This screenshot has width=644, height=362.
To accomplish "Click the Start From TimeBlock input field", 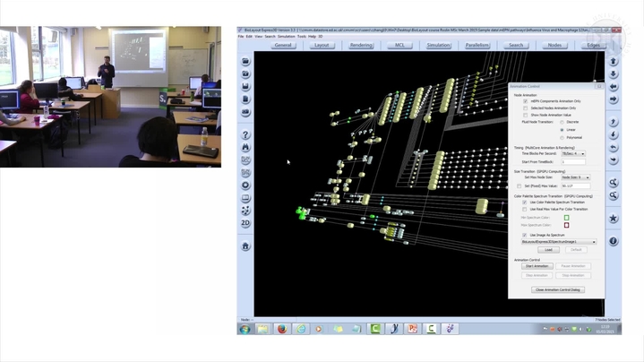I will point(572,161).
